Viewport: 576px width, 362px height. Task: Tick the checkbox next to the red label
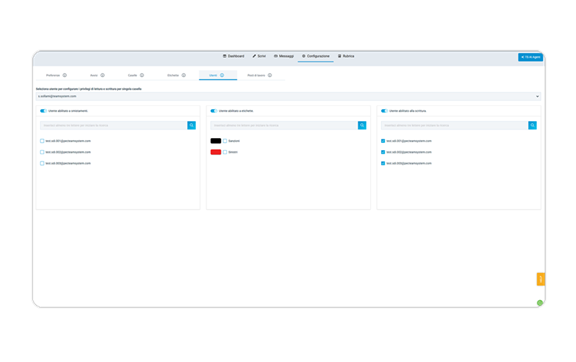point(225,152)
